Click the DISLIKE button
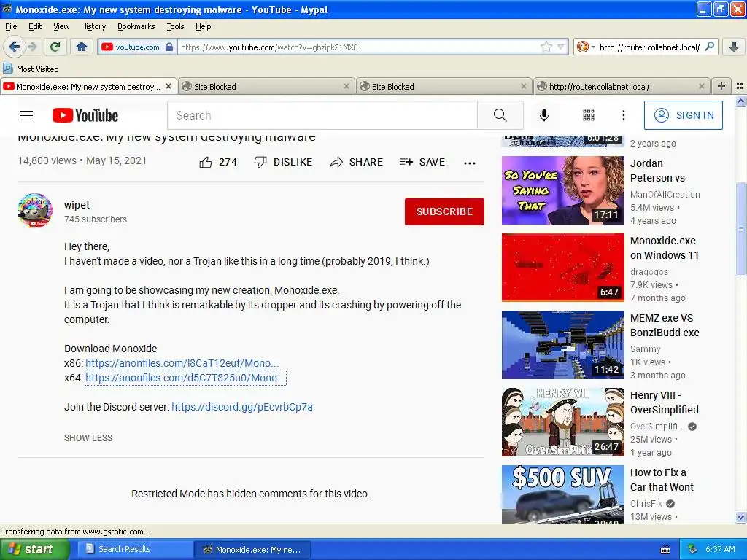 [283, 162]
